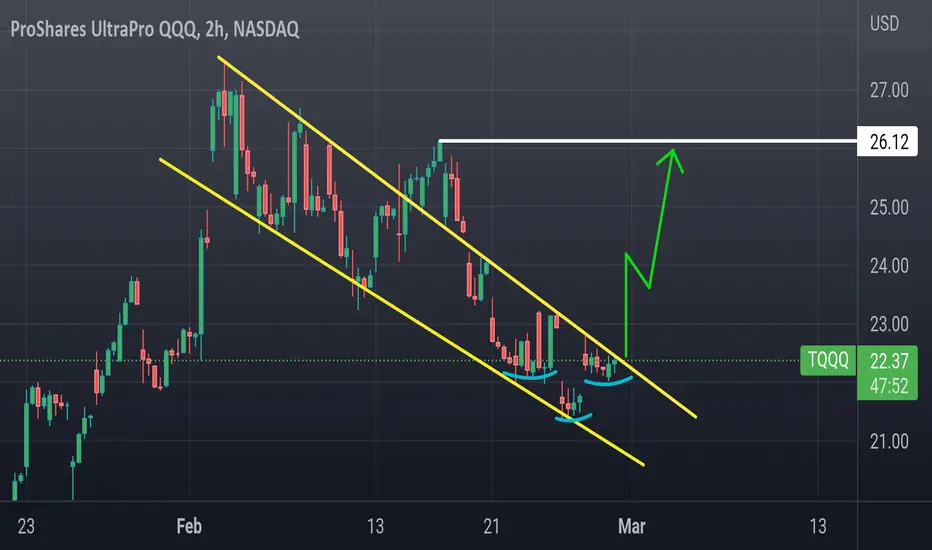Click the 47:52 countdown timer
Image resolution: width=932 pixels, height=550 pixels.
click(889, 386)
